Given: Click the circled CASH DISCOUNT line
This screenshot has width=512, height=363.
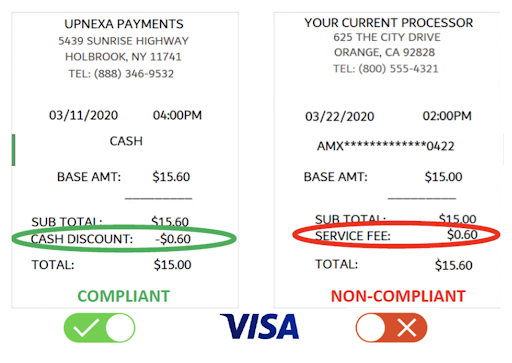Looking at the screenshot, I should (x=124, y=239).
